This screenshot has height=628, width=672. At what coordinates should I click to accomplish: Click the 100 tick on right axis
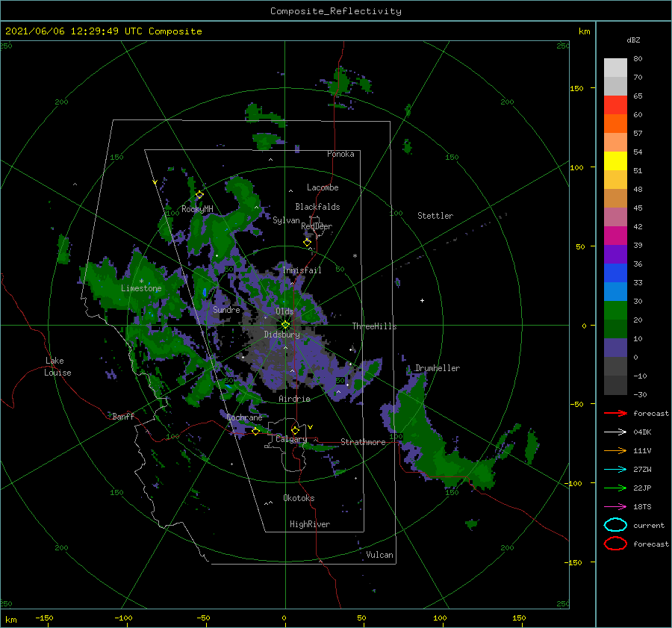(x=577, y=167)
